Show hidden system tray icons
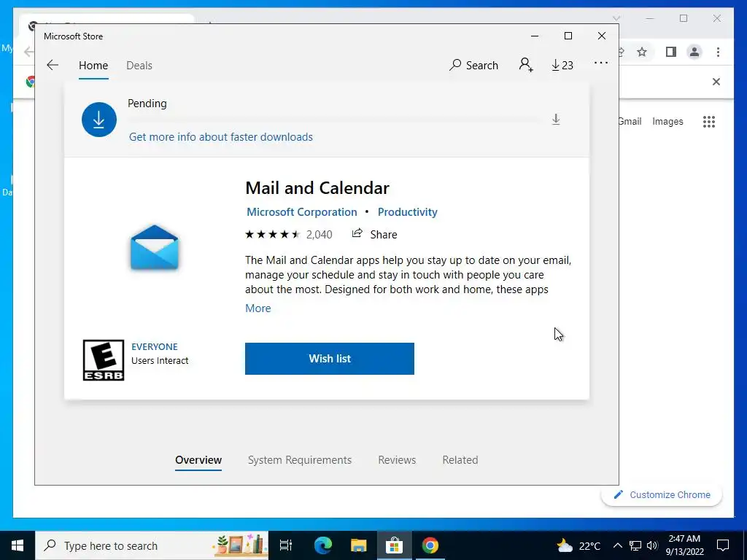 [x=617, y=545]
